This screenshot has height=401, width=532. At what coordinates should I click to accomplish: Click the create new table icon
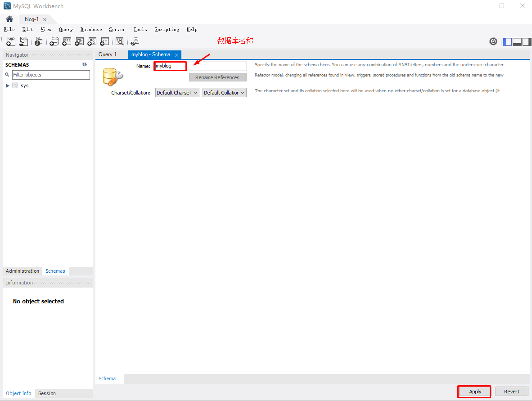coord(67,41)
